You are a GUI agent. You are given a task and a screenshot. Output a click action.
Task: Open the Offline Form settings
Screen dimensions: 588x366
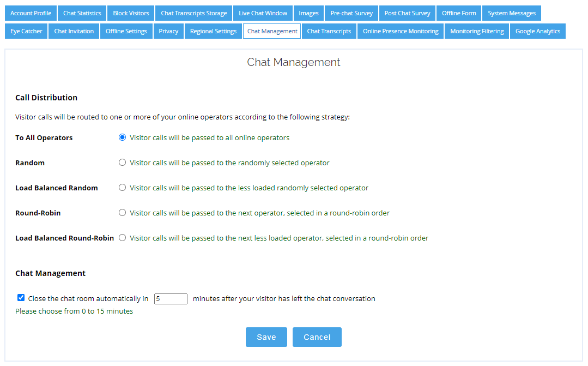click(458, 13)
